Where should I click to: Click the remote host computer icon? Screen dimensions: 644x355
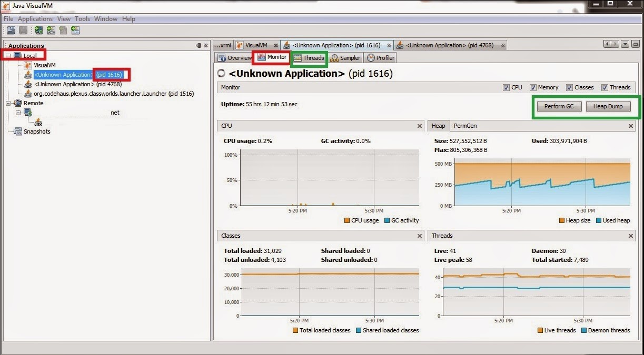pyautogui.click(x=28, y=113)
